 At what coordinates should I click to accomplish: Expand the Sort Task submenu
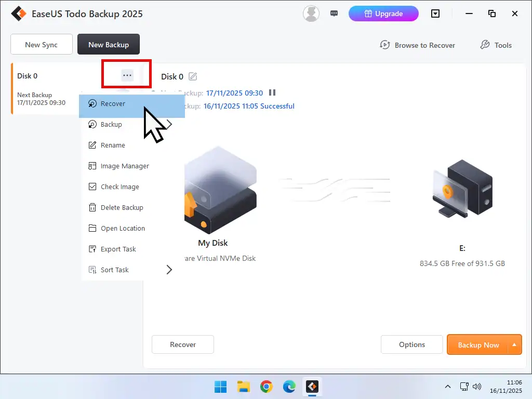pyautogui.click(x=169, y=270)
